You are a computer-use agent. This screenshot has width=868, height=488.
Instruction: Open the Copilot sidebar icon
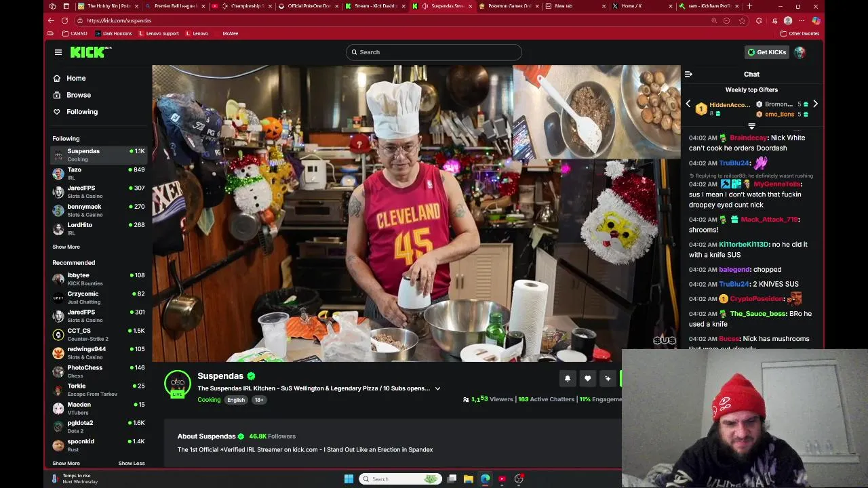816,20
